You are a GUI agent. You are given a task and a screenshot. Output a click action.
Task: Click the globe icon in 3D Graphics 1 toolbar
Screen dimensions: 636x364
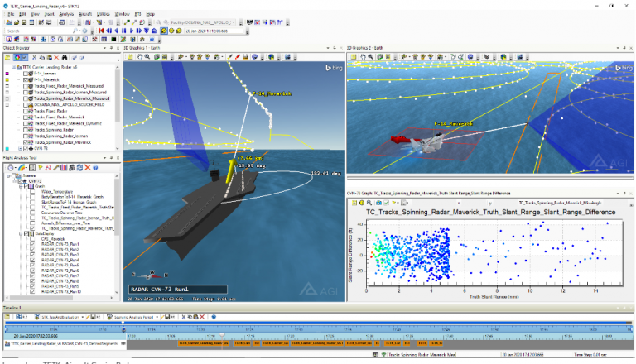click(271, 57)
